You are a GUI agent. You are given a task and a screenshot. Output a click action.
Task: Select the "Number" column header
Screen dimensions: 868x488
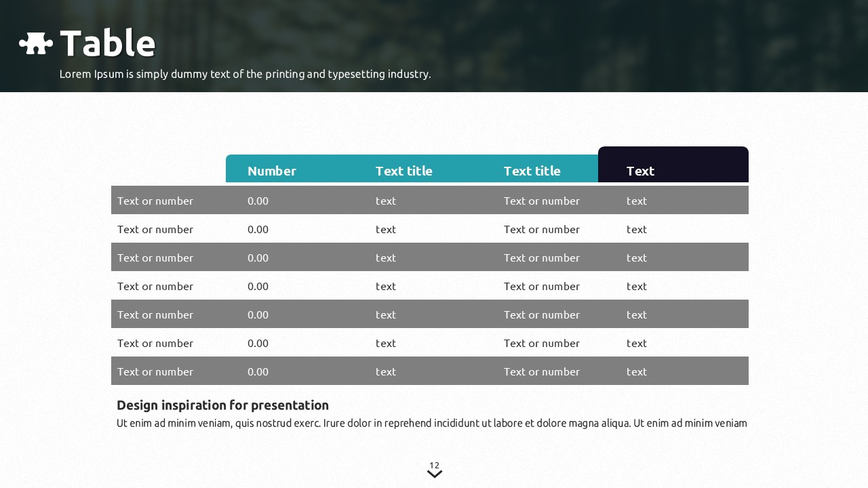[272, 171]
